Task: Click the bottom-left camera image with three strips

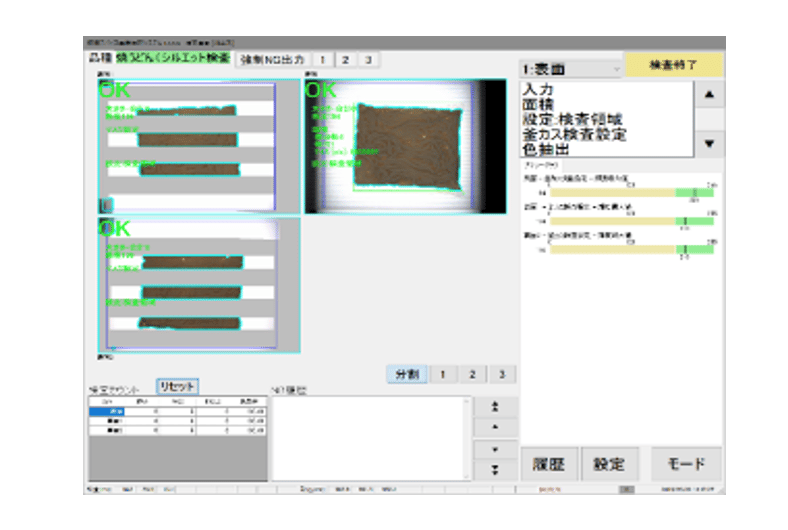Action: [199, 285]
